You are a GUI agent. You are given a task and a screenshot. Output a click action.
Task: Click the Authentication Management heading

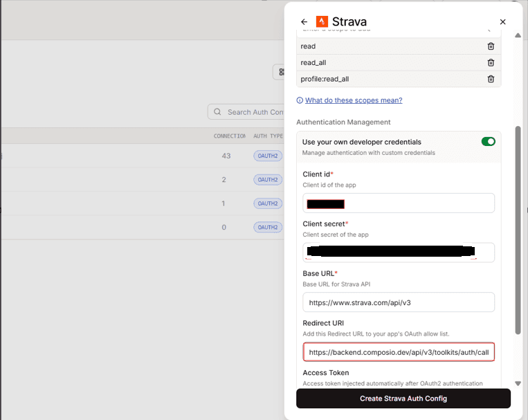(343, 122)
